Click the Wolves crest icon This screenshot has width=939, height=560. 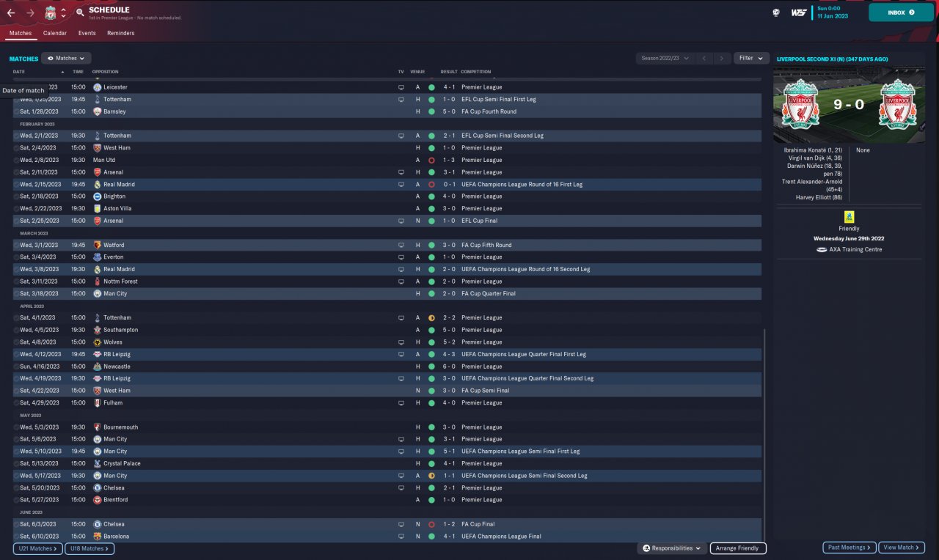click(x=97, y=342)
